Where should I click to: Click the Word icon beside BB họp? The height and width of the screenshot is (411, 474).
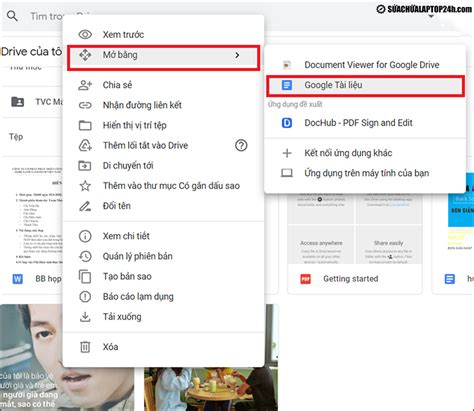pos(18,279)
